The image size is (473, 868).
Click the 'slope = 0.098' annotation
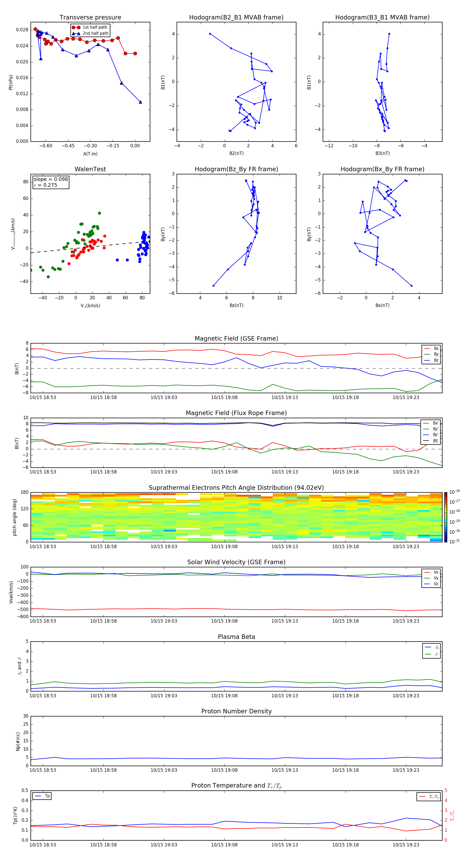pos(51,179)
